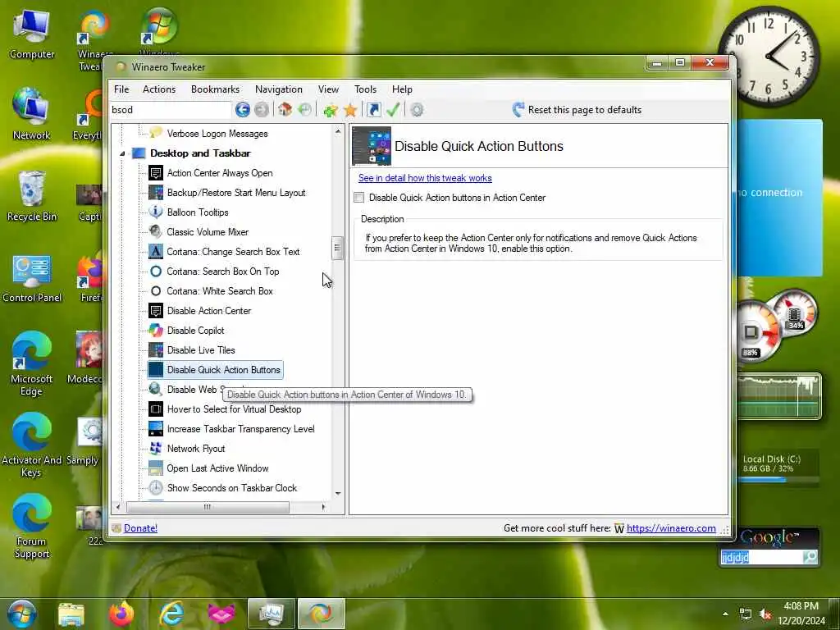Image resolution: width=840 pixels, height=630 pixels.
Task: Click the Show Seconds on Taskbar Clock icon
Action: pyautogui.click(x=156, y=488)
